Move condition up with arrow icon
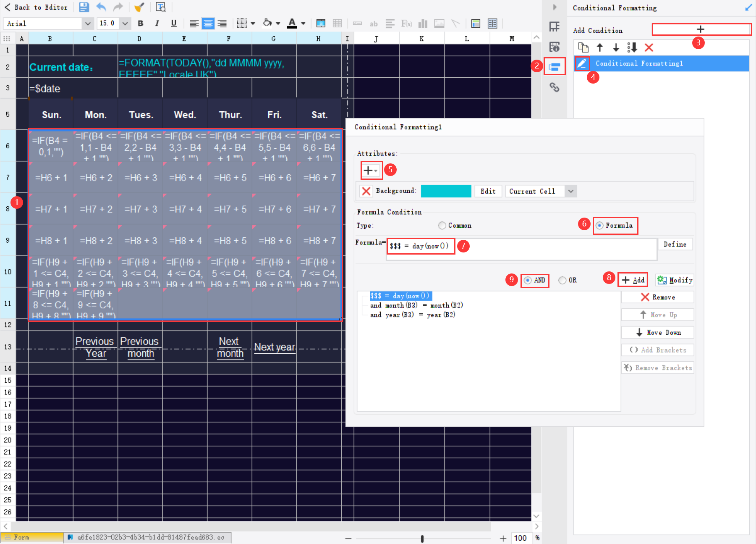Screen dimensions: 756x544 [x=600, y=47]
